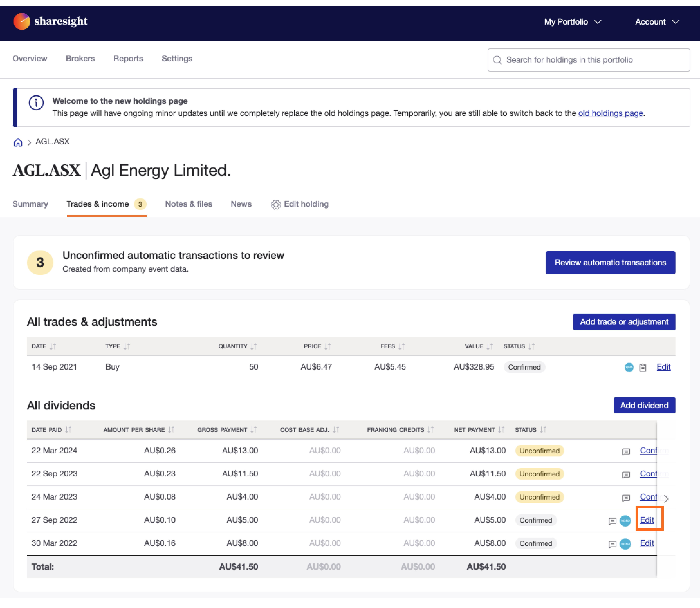
Task: Open the Account dropdown menu
Action: [657, 22]
